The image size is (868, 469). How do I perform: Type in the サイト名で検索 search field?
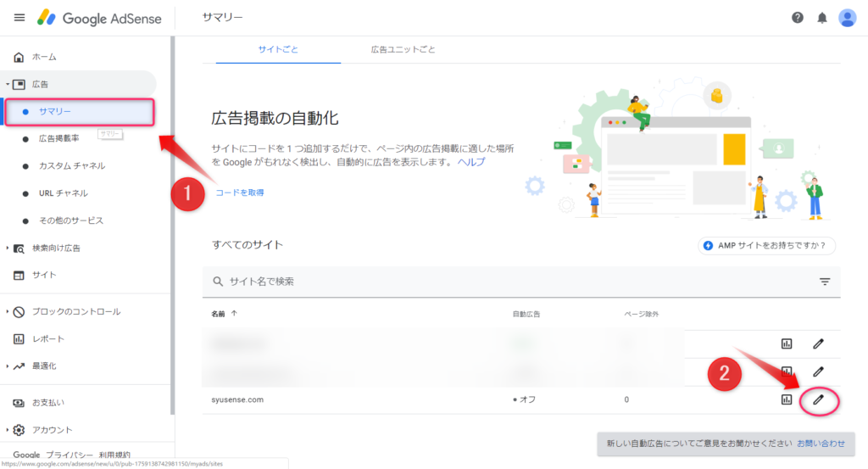pos(509,282)
